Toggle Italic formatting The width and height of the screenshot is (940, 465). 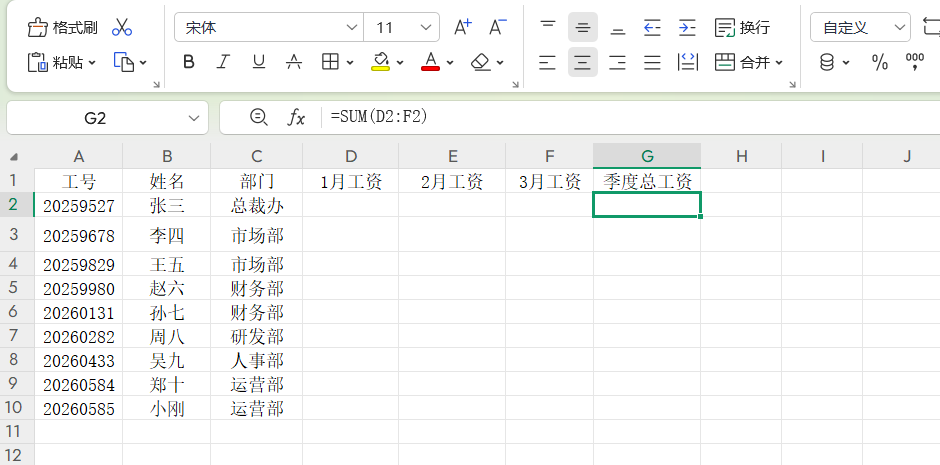point(224,62)
